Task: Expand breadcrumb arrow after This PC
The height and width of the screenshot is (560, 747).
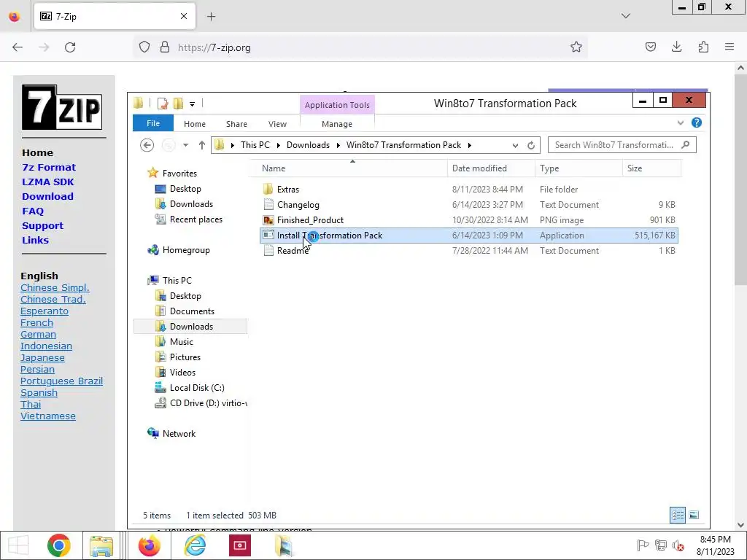Action: tap(279, 145)
